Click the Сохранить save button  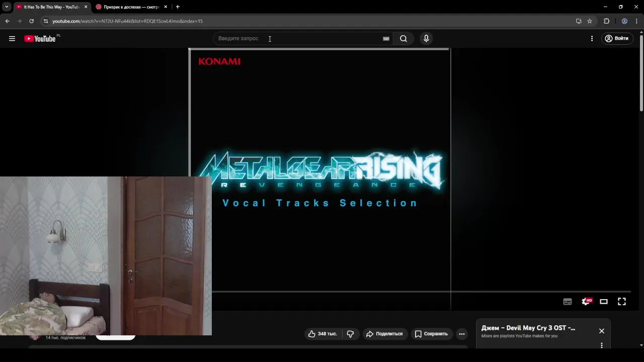[431, 334]
